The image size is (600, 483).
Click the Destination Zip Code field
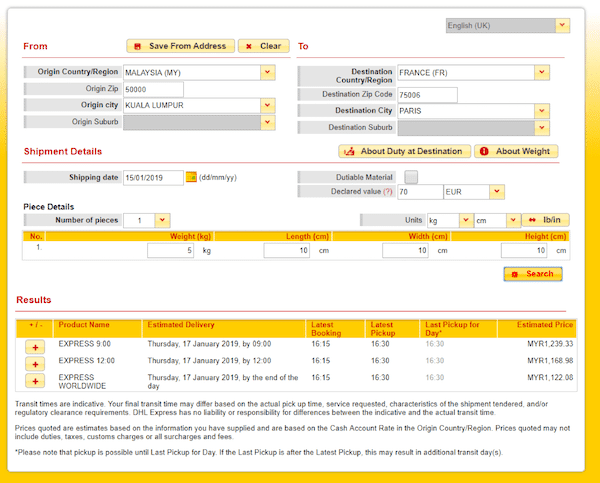click(x=427, y=95)
